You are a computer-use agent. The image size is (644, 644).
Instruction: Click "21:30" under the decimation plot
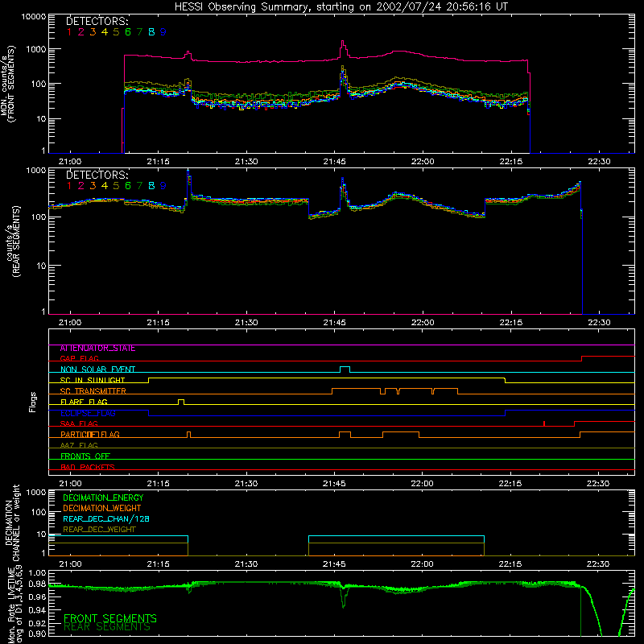(x=246, y=564)
